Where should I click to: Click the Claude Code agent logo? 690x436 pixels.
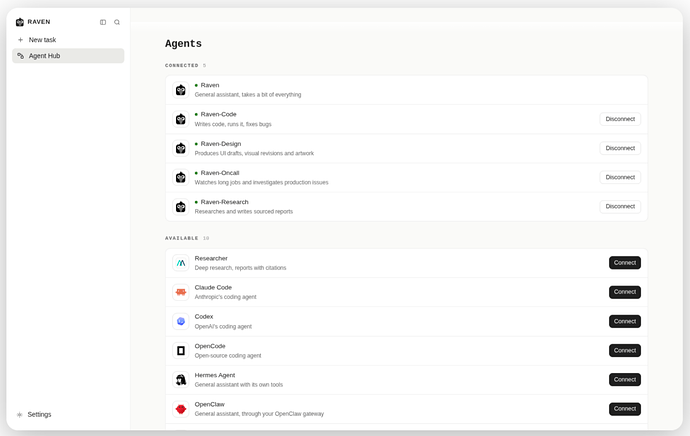(x=180, y=292)
